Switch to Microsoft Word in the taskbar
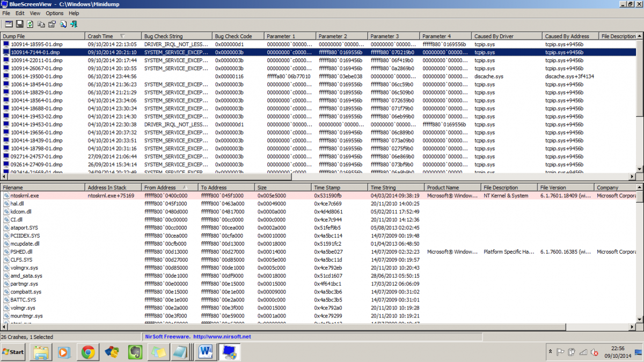Image resolution: width=644 pixels, height=362 pixels. pyautogui.click(x=206, y=352)
